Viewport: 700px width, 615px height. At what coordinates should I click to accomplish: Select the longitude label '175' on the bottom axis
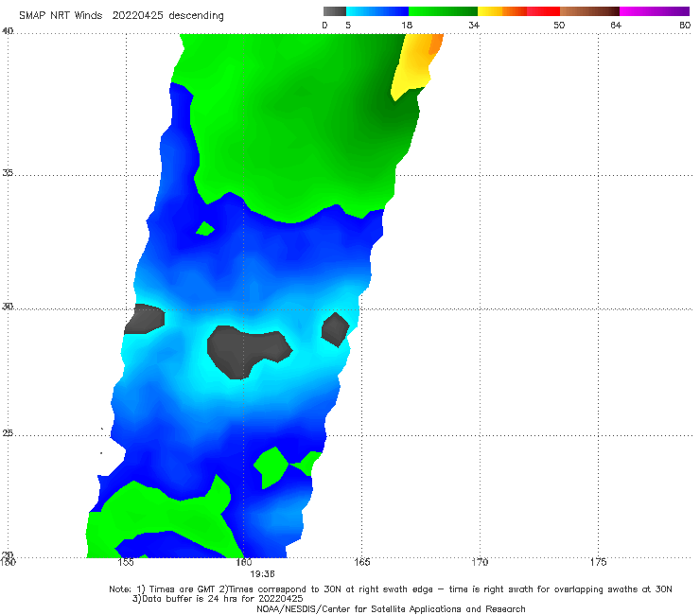[598, 562]
